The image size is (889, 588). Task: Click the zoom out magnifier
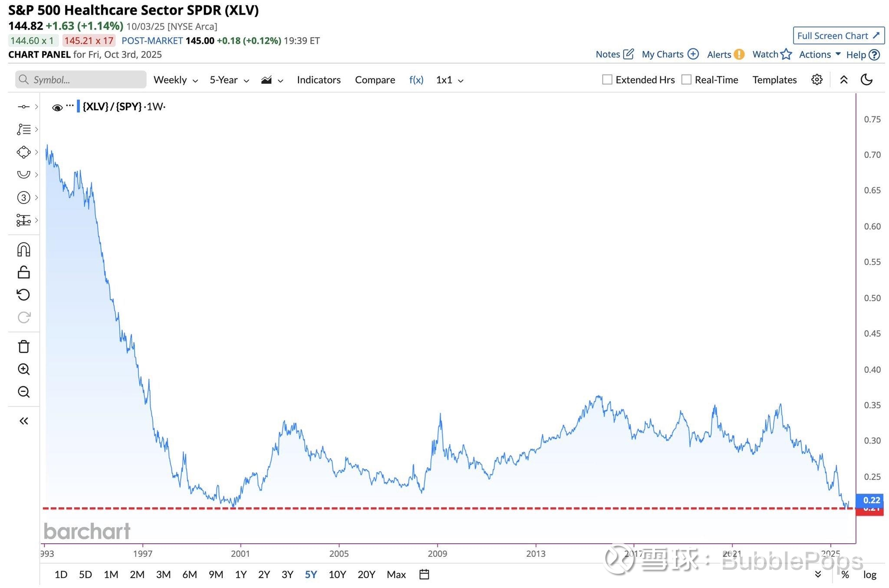click(x=23, y=392)
